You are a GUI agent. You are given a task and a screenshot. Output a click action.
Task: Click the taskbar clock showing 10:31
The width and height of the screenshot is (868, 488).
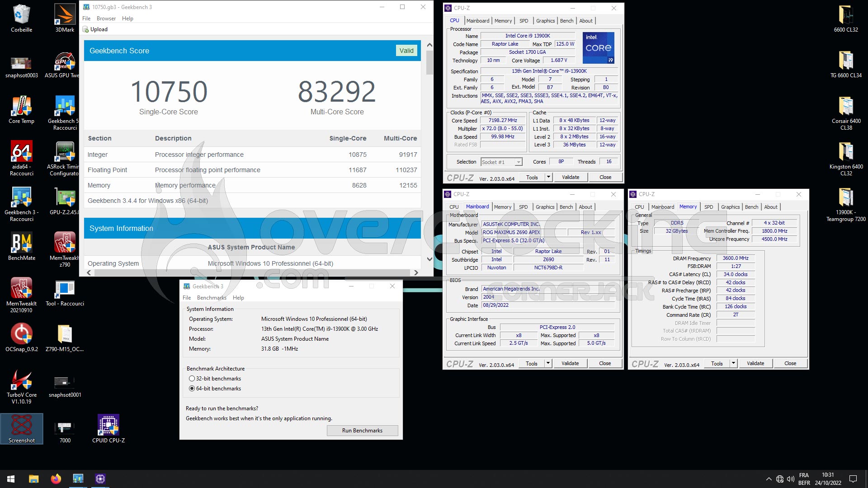coord(828,479)
